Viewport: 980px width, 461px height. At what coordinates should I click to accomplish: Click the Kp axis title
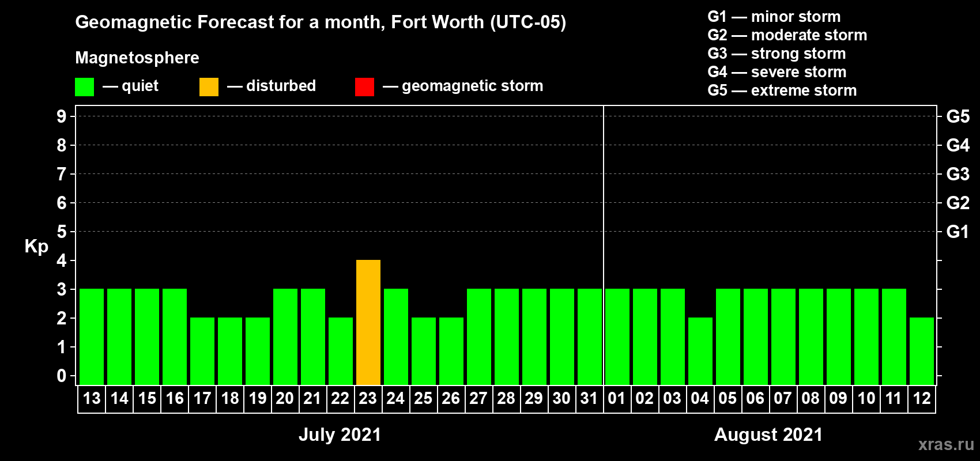tap(36, 247)
